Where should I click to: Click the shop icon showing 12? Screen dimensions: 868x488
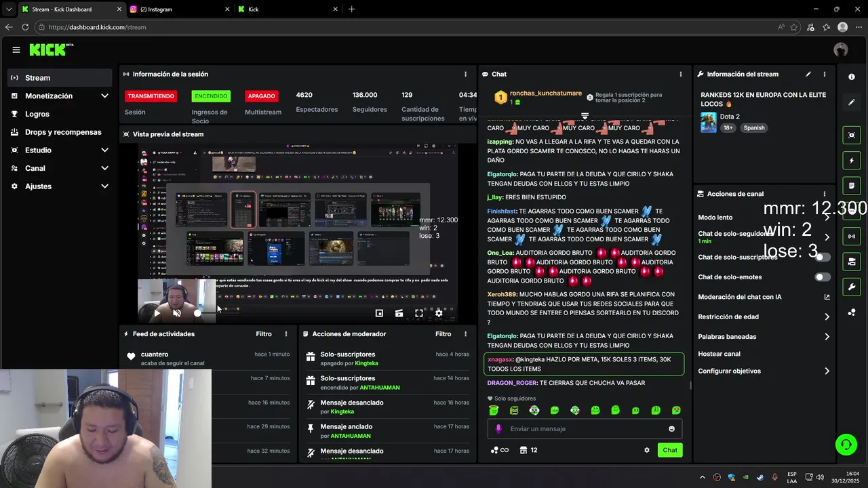[x=528, y=450]
